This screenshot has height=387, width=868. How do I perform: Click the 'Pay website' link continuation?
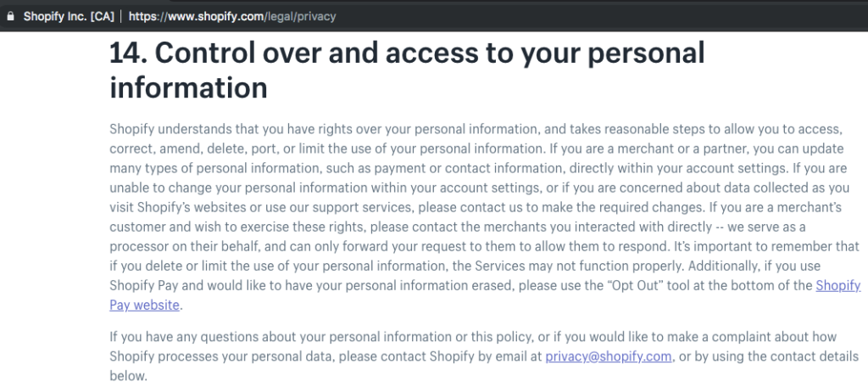click(144, 306)
